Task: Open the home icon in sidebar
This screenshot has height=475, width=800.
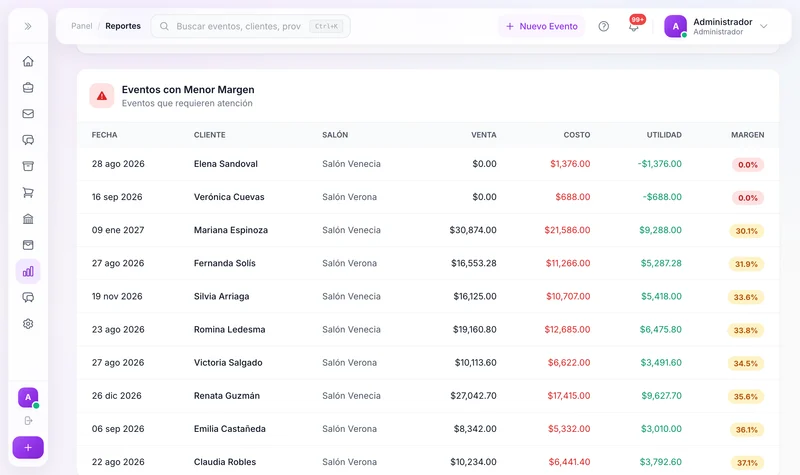Action: (x=28, y=61)
